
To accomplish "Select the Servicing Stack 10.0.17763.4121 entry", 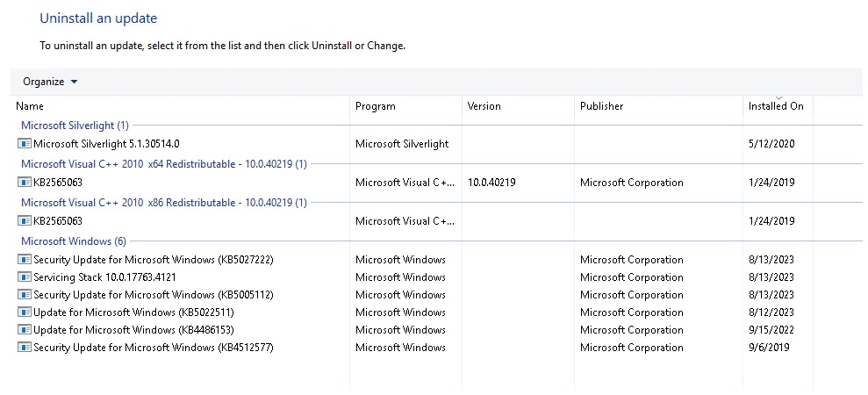I will coord(104,277).
